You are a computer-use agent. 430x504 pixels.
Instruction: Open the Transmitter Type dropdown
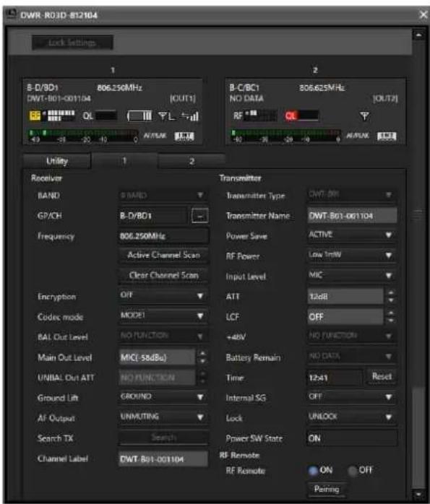pyautogui.click(x=351, y=195)
